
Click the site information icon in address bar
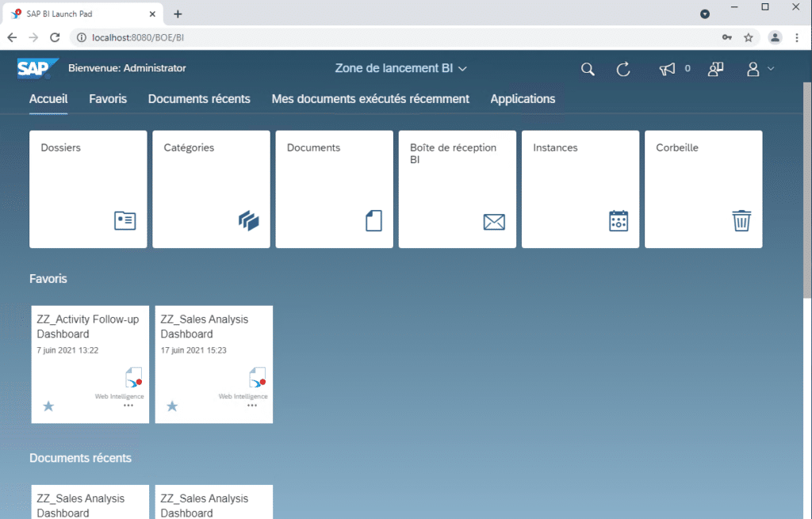(82, 37)
